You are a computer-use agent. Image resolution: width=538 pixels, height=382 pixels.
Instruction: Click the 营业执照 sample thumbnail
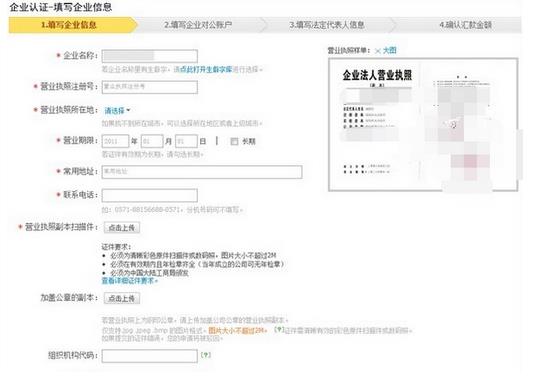coord(423,124)
